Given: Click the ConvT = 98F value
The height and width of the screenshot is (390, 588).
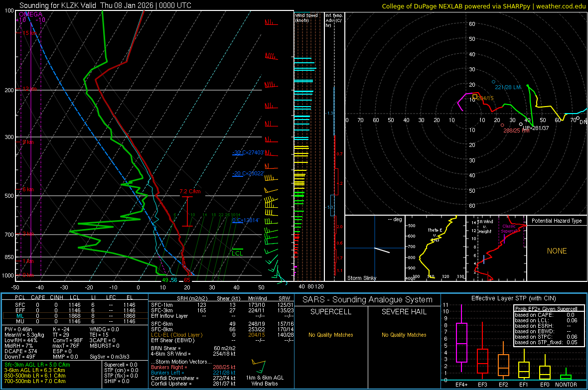Looking at the screenshot, I should click(68, 340).
